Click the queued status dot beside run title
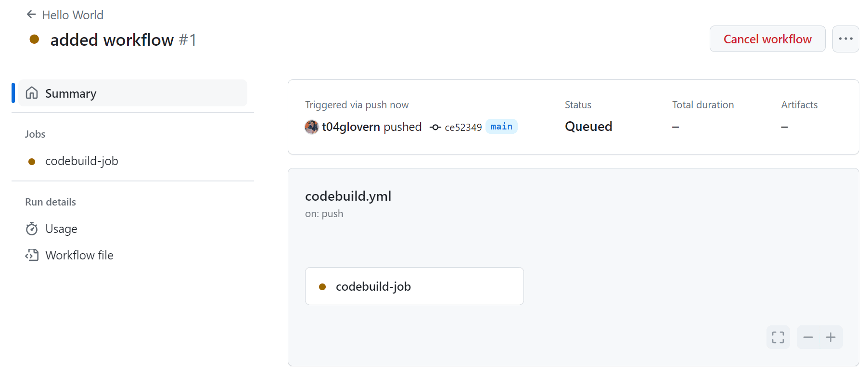The width and height of the screenshot is (868, 373). coord(34,39)
